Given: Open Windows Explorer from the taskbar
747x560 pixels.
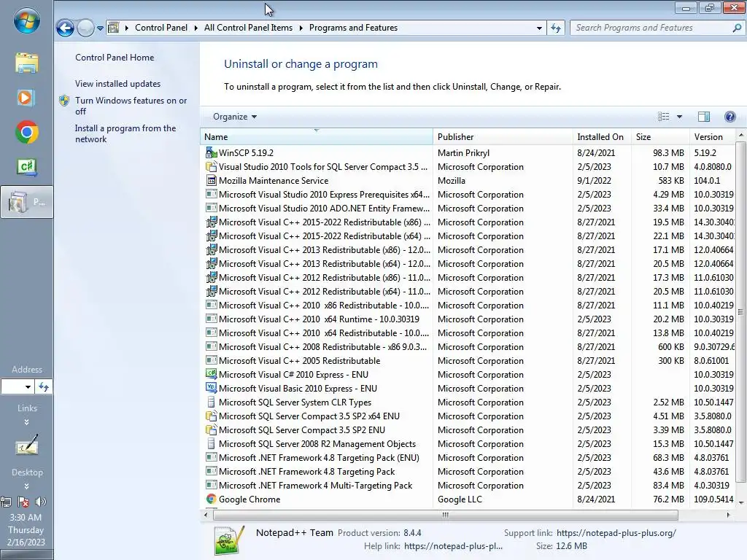Looking at the screenshot, I should click(27, 63).
